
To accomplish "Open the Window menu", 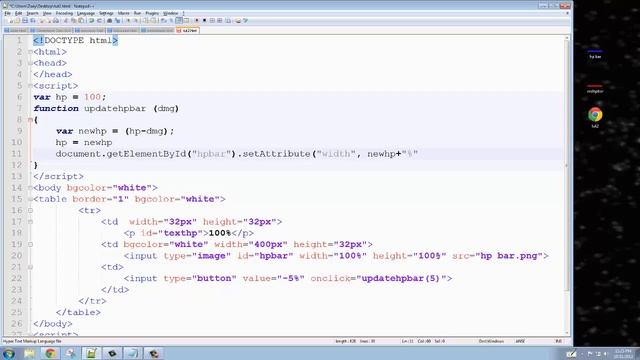I will (171, 13).
